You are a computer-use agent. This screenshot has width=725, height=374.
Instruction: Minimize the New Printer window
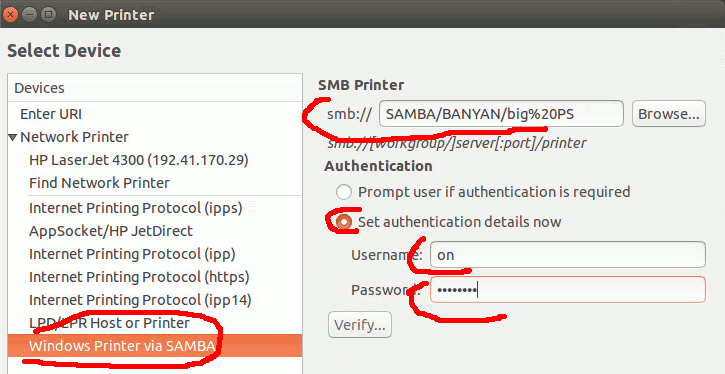tap(29, 15)
